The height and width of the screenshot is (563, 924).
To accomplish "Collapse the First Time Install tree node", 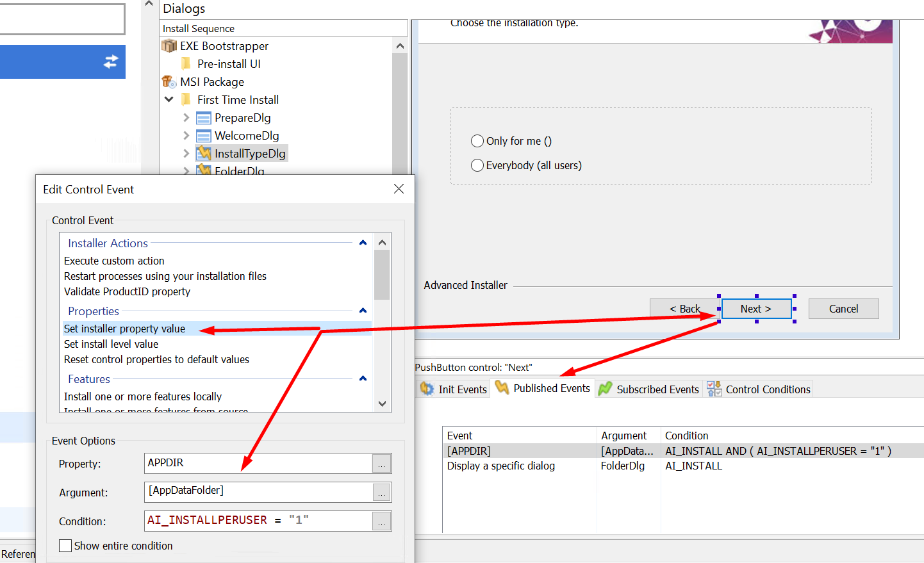I will click(x=169, y=100).
